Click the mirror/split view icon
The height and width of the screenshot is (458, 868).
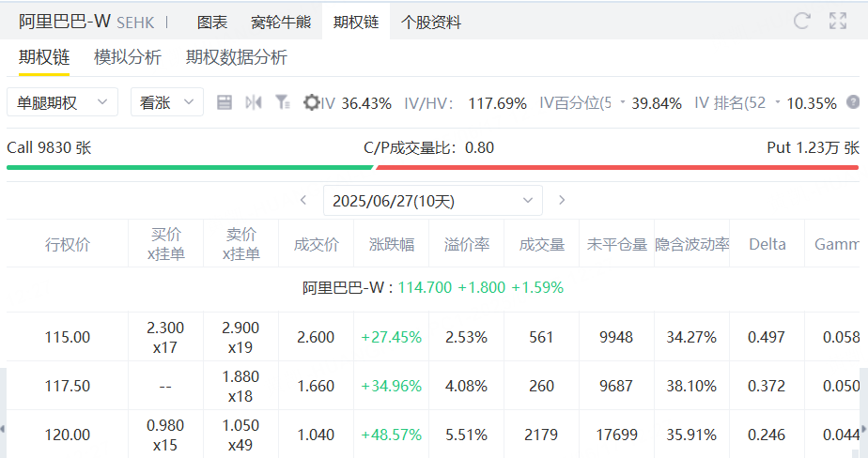[254, 102]
